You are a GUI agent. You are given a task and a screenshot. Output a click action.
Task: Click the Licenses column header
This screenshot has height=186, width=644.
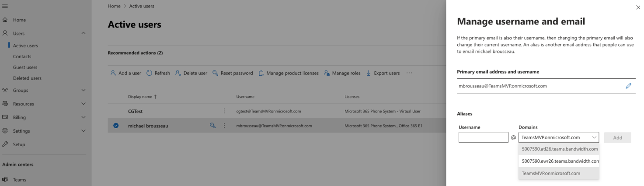pos(352,96)
